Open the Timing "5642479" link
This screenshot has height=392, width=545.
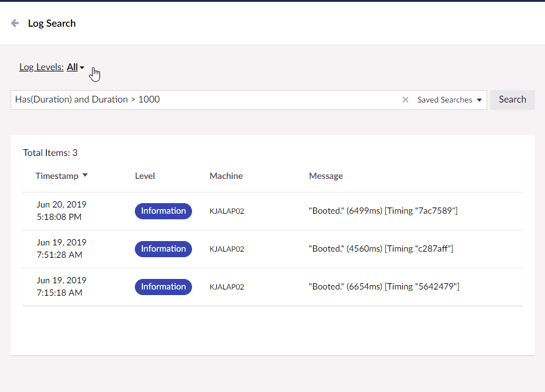pos(434,286)
